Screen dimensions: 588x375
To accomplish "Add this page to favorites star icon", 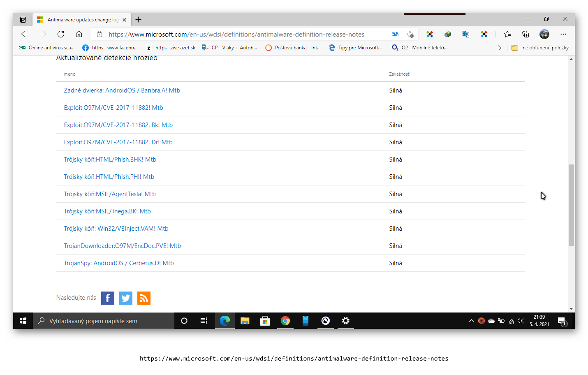I will 410,34.
